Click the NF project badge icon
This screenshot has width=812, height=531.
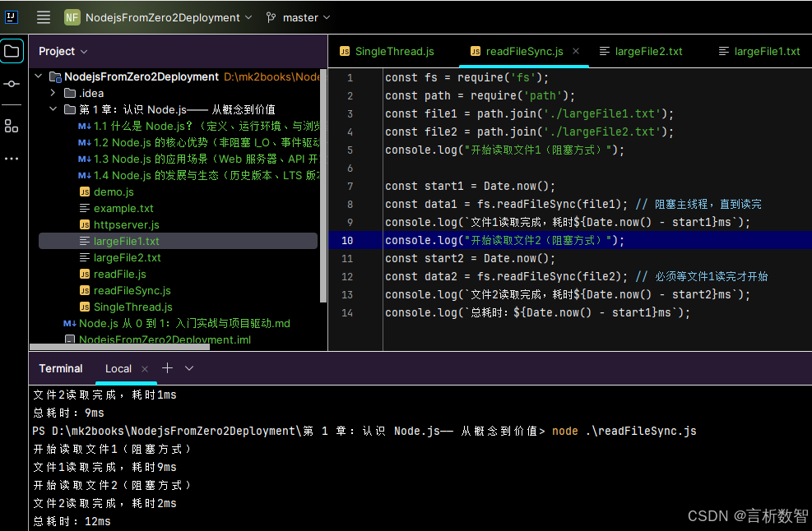pyautogui.click(x=72, y=17)
